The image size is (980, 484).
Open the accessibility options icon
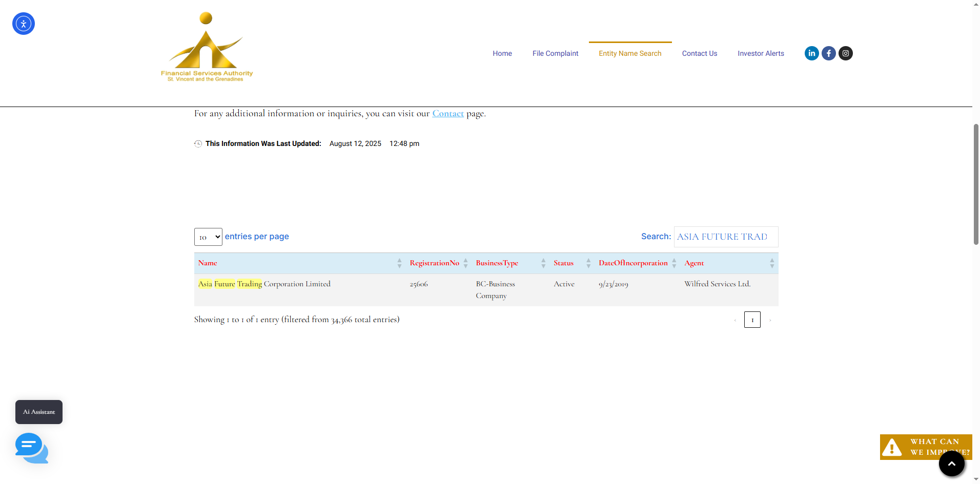tap(24, 24)
